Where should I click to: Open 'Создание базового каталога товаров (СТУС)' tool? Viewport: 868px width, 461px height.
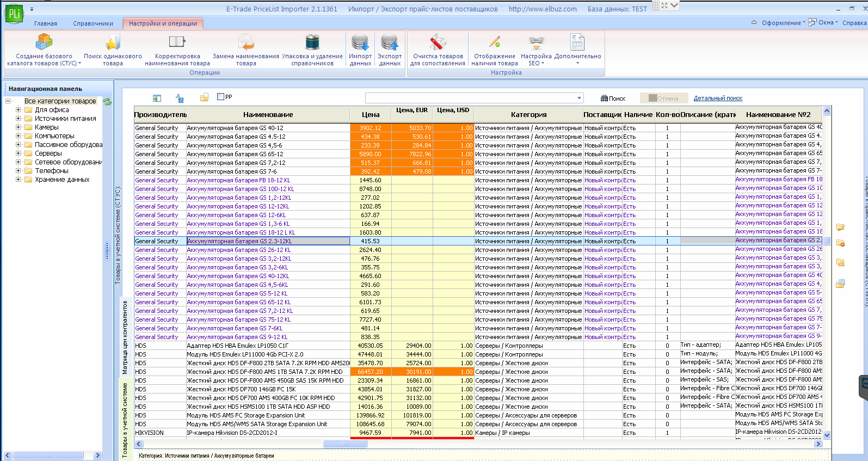(x=44, y=50)
